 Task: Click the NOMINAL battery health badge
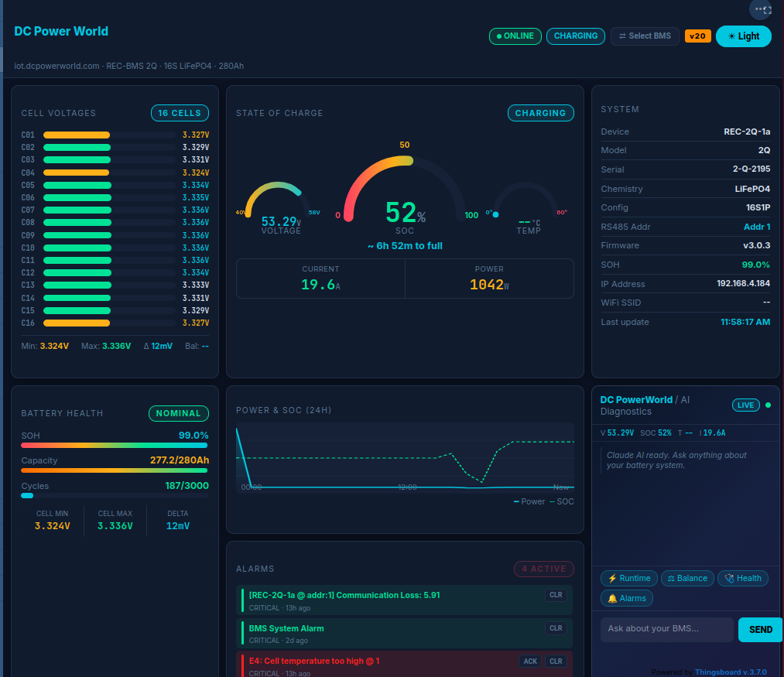coord(179,413)
